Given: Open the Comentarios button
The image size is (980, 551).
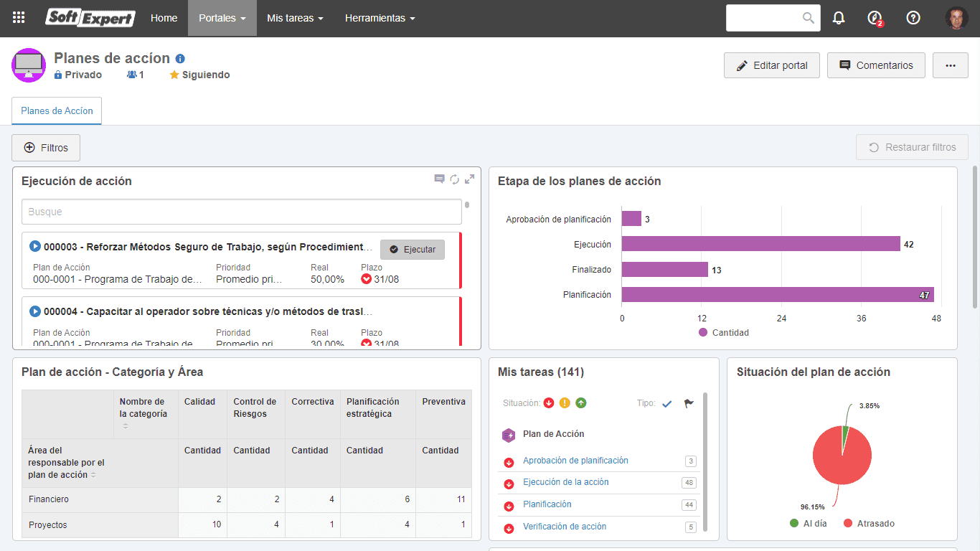Looking at the screenshot, I should 876,65.
